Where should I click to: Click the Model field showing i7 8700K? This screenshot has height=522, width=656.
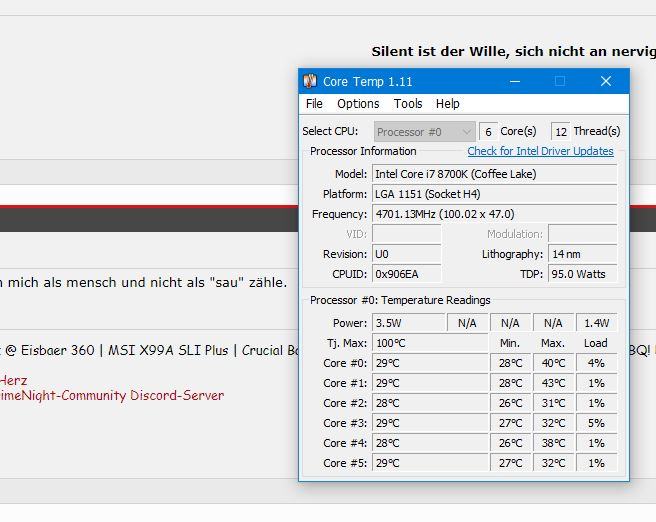(x=495, y=174)
